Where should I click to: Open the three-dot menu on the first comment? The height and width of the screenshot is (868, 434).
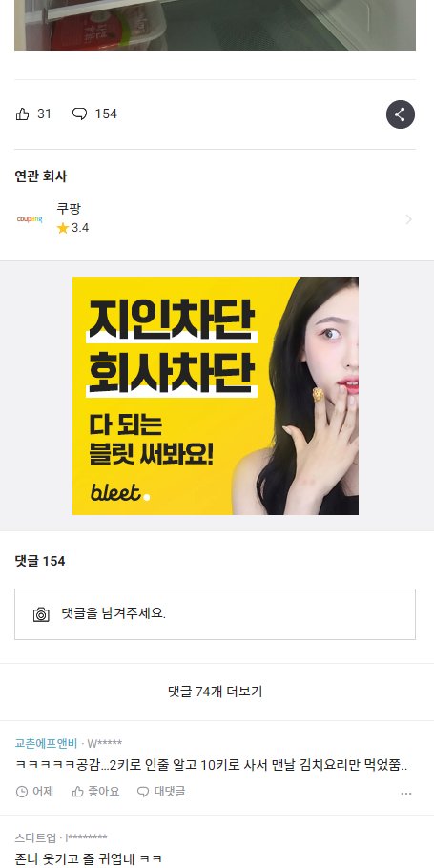(x=406, y=794)
